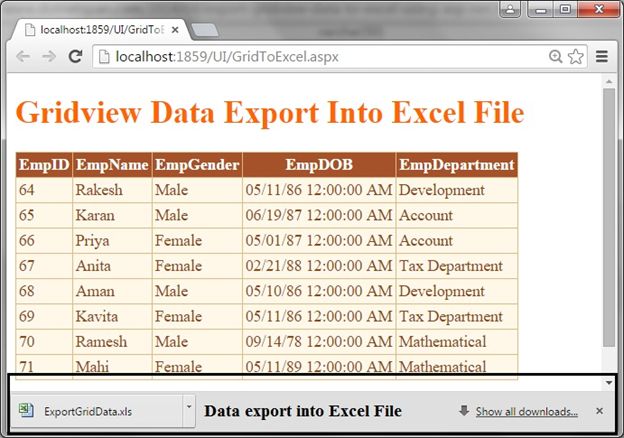Click the scrollbar up arrow
624x438 pixels.
point(609,82)
